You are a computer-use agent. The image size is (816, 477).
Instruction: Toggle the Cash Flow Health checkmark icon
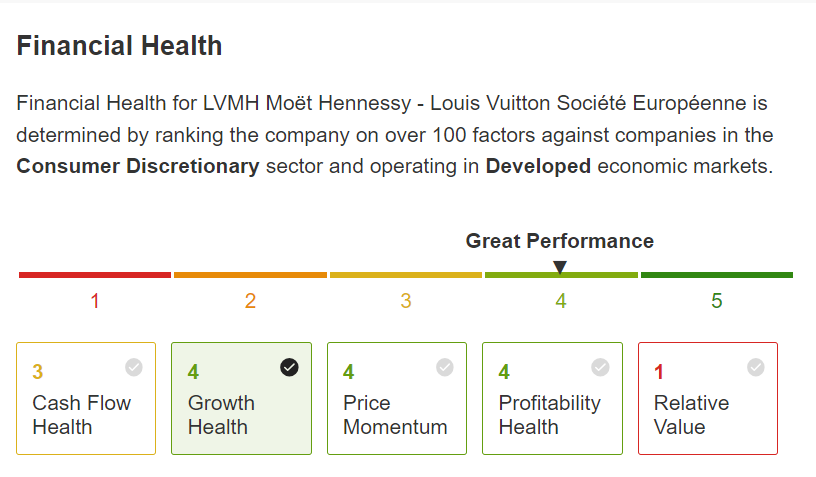click(x=134, y=367)
